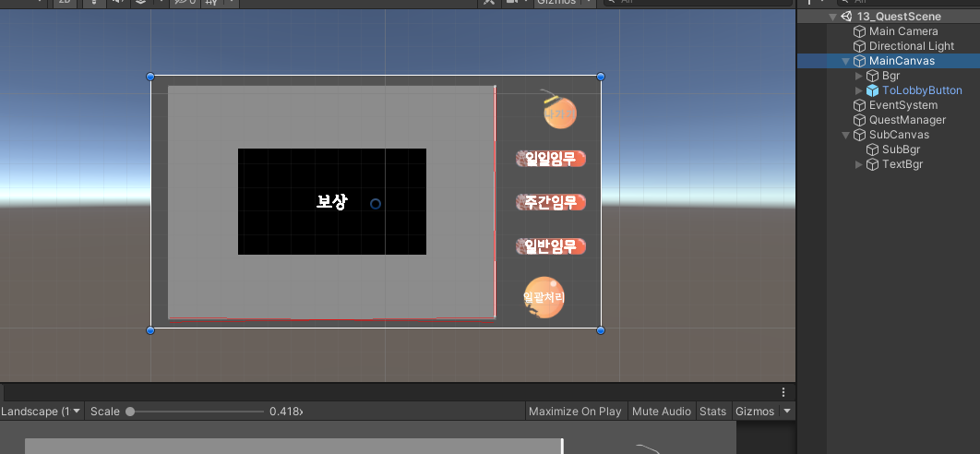Click the QuestManager cube icon
Image resolution: width=980 pixels, height=454 pixels.
pyautogui.click(x=859, y=120)
